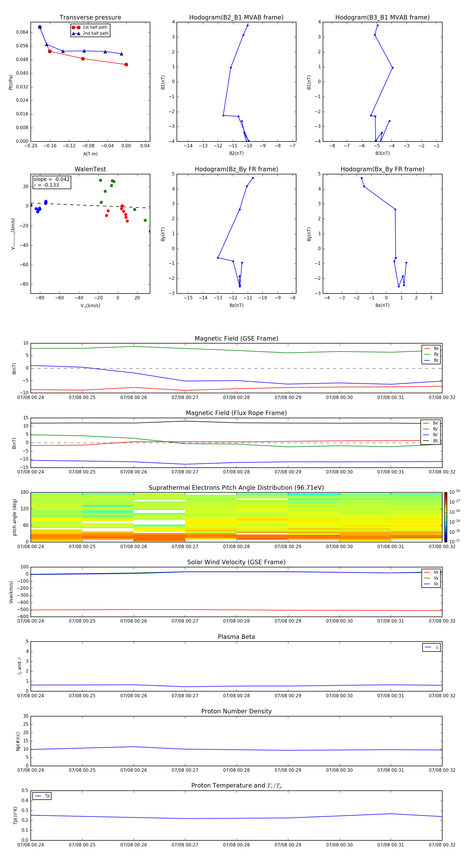Viewport: 473px width, 868px height.
Task: Click the "A(T·m)" x-axis label
Action: 90,154
